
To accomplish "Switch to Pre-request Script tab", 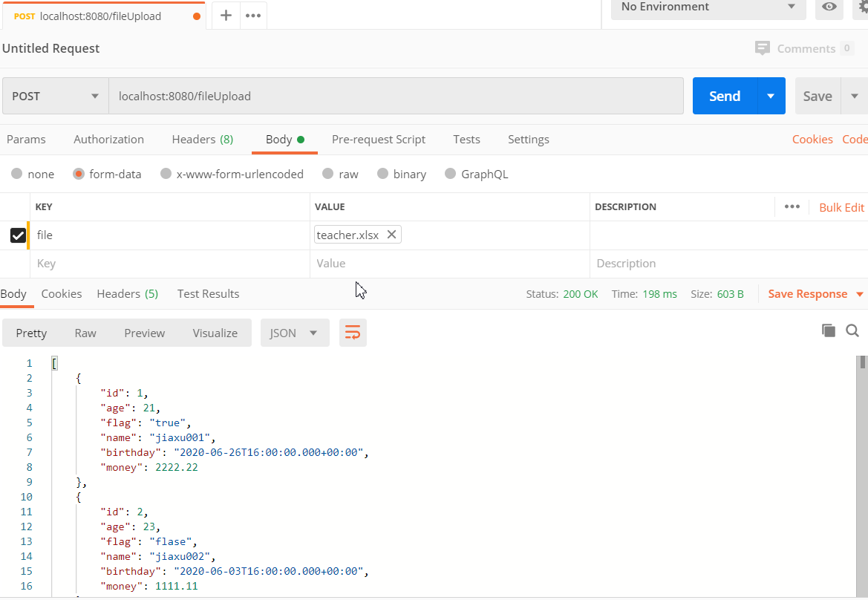I will pyautogui.click(x=379, y=140).
